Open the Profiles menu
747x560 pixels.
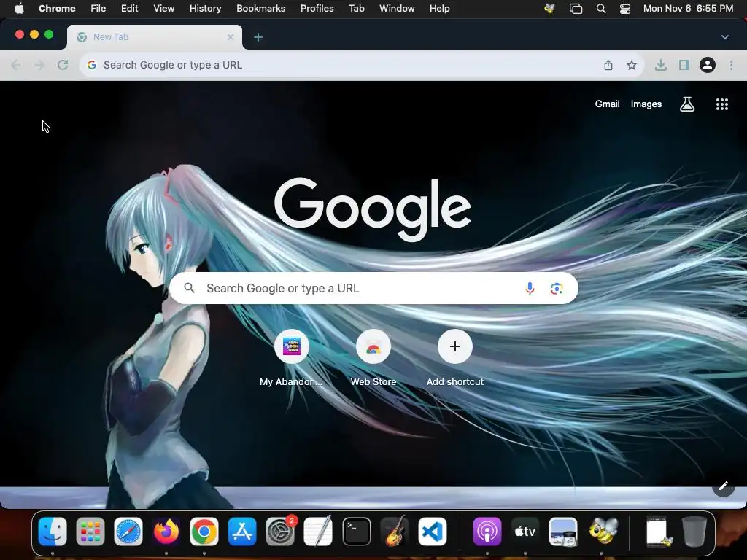click(317, 8)
